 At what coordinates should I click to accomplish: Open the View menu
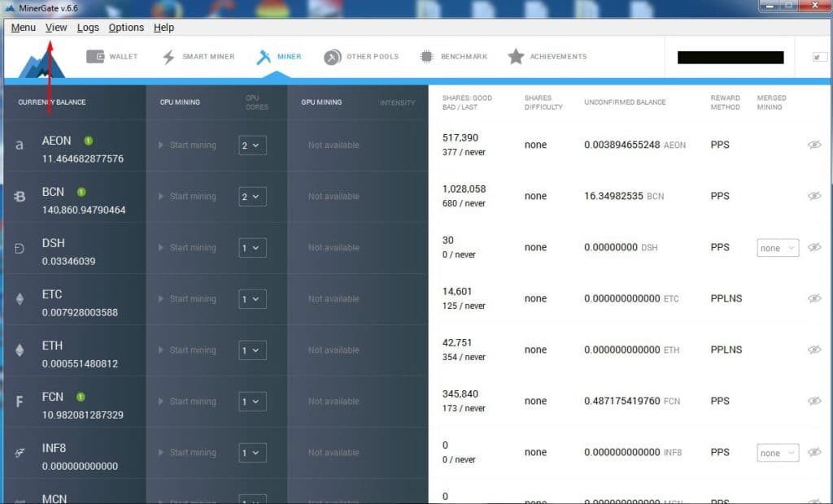click(x=56, y=28)
